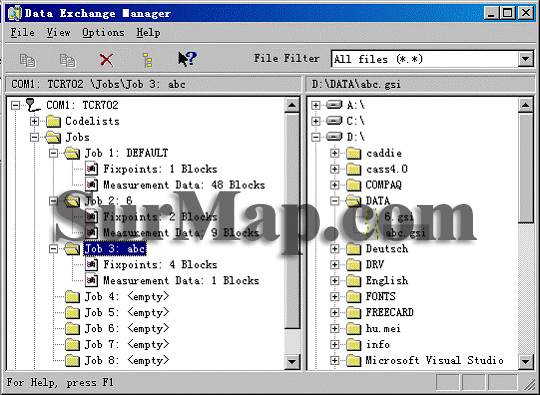540x395 pixels.
Task: Collapse the D:\ drive node
Action: point(315,137)
